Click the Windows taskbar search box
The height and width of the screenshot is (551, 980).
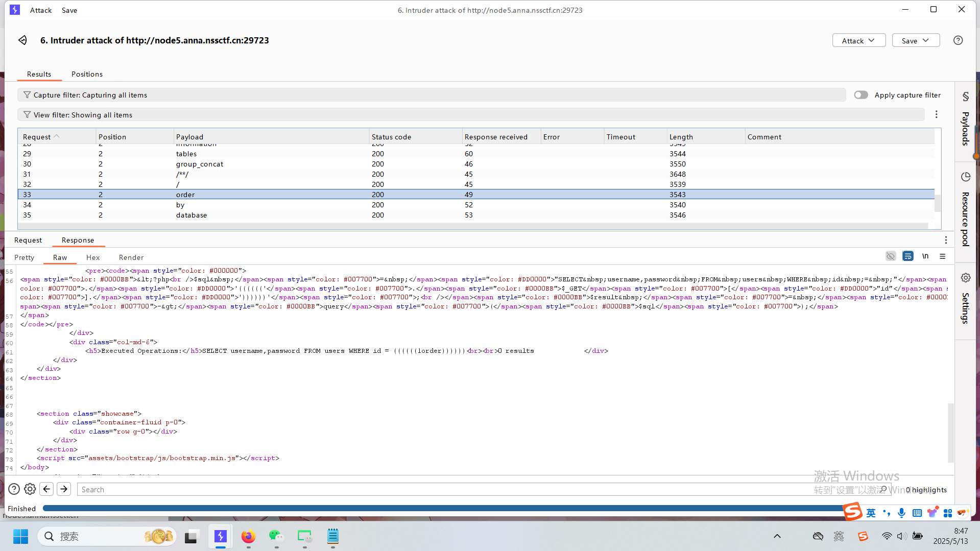tap(107, 536)
